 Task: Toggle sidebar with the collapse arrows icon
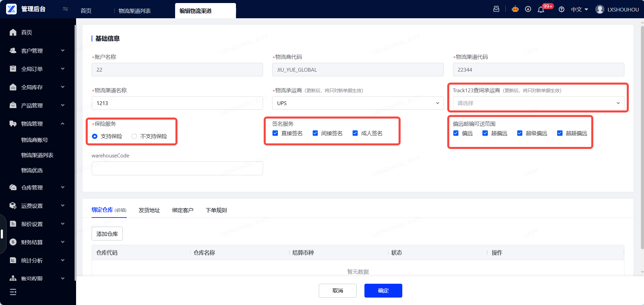click(66, 9)
